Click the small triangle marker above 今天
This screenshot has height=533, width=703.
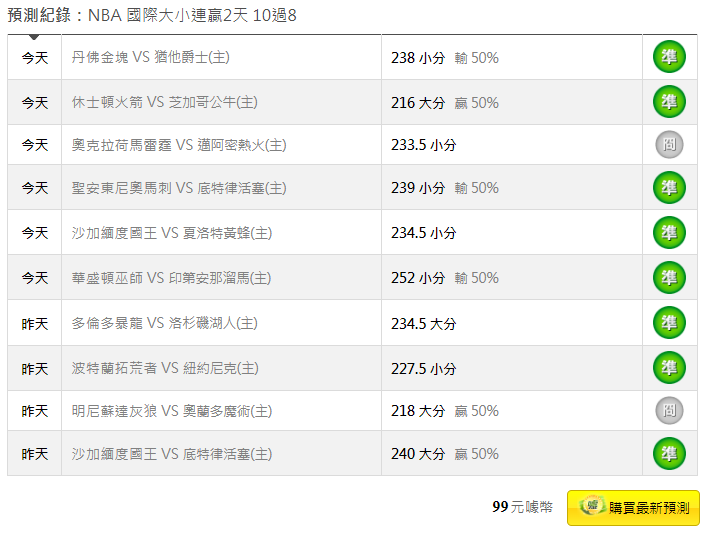[x=34, y=37]
